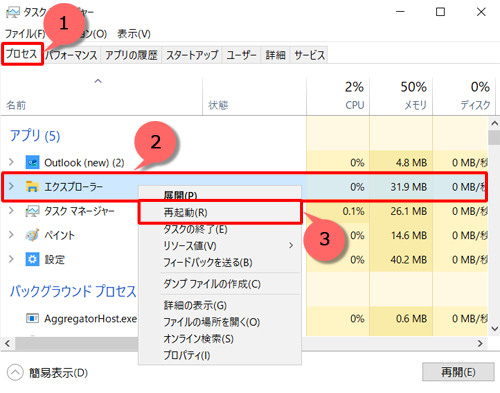
Task: Click the Task Manager title bar icon
Action: (x=13, y=12)
